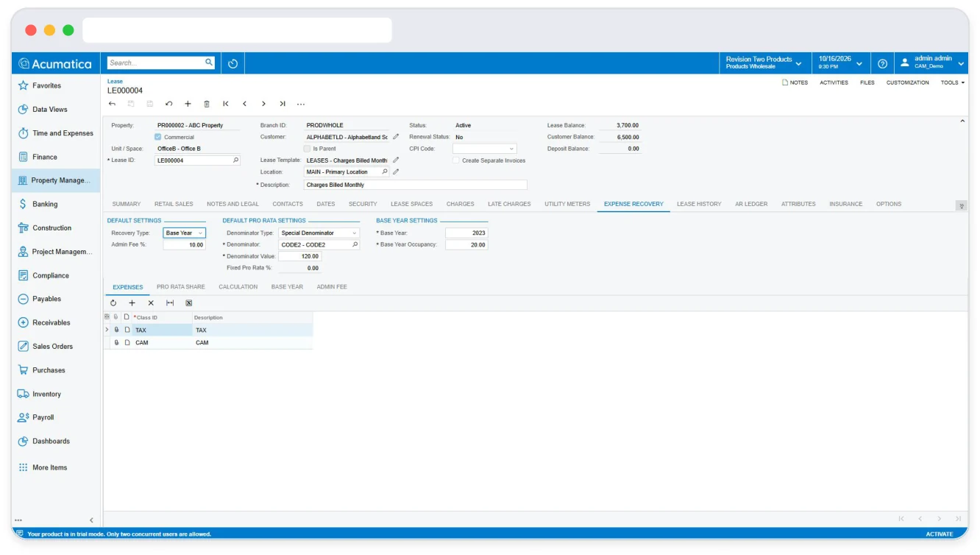Enable Create Separate Invoices checkbox
The image size is (980, 555).
[456, 160]
